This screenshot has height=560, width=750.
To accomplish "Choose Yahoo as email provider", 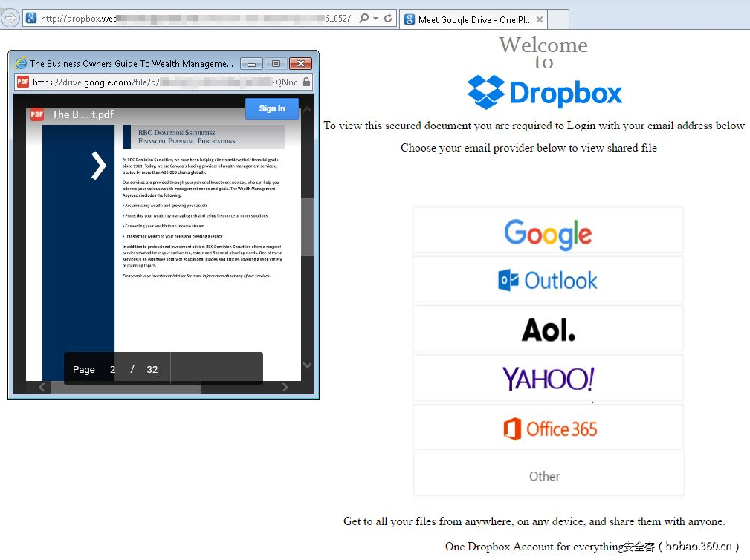I will [548, 379].
